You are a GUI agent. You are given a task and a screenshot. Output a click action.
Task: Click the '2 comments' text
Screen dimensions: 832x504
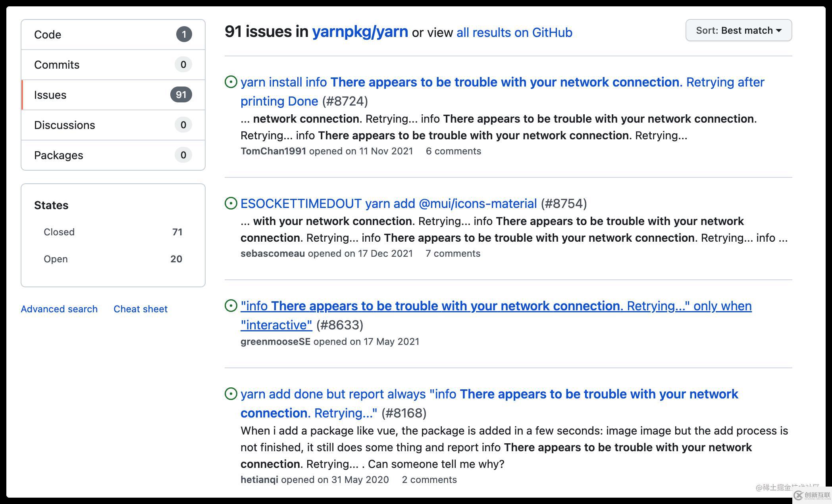tap(429, 479)
